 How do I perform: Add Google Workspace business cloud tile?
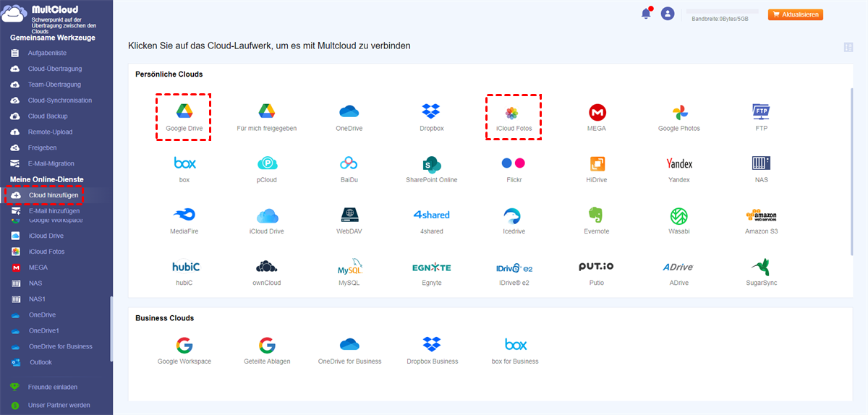184,351
